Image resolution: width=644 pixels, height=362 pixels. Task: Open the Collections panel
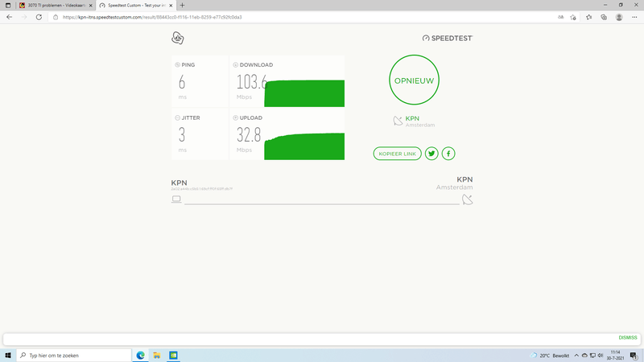(x=604, y=17)
